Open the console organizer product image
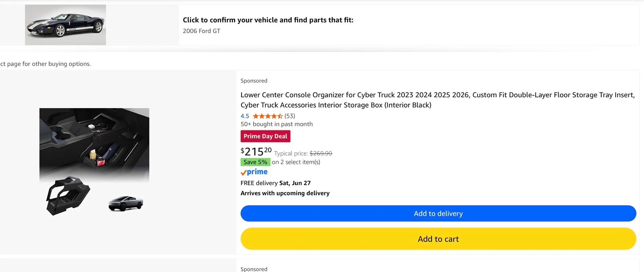This screenshot has width=644, height=272. 94,162
